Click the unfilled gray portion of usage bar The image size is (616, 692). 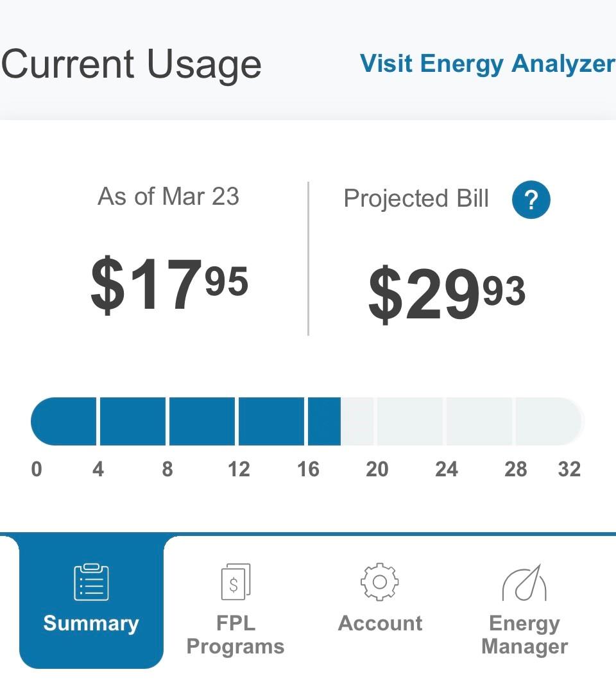tap(462, 422)
